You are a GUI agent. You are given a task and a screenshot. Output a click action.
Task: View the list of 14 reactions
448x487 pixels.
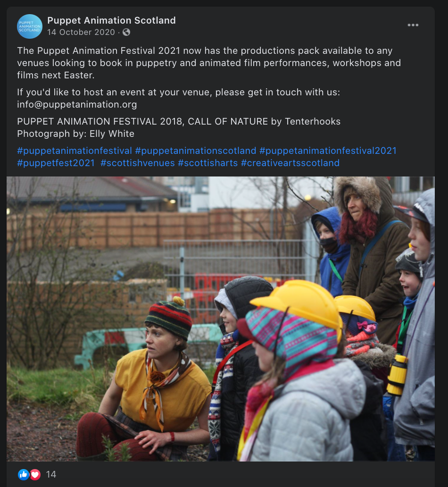(x=51, y=474)
